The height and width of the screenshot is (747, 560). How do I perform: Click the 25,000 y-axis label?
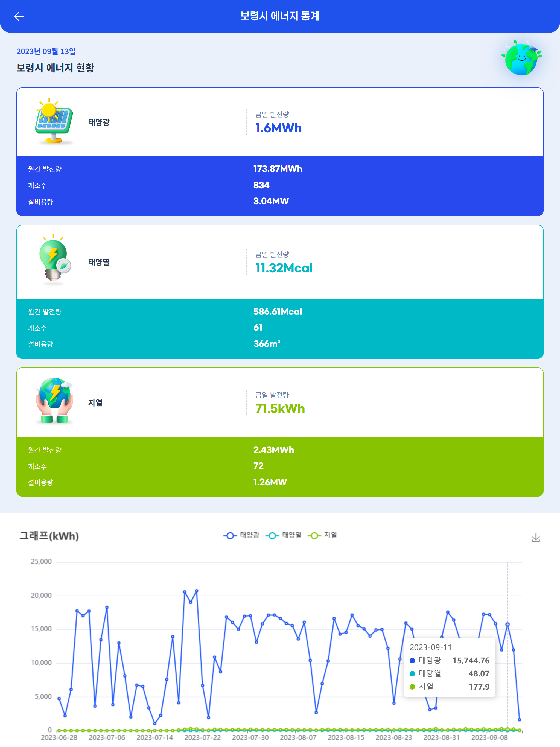pos(41,562)
